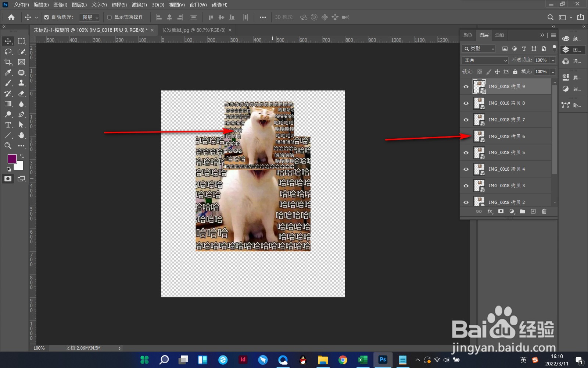Open the auto-select 图层 dropdown
The height and width of the screenshot is (368, 588).
89,17
